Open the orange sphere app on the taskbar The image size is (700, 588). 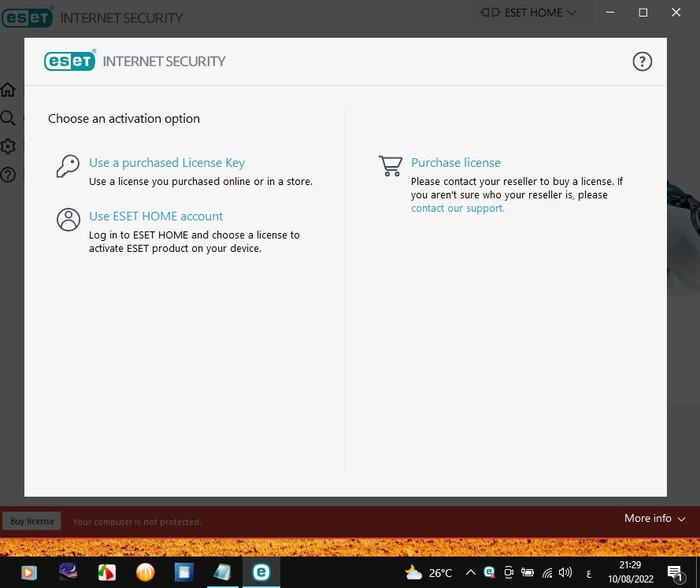(145, 572)
